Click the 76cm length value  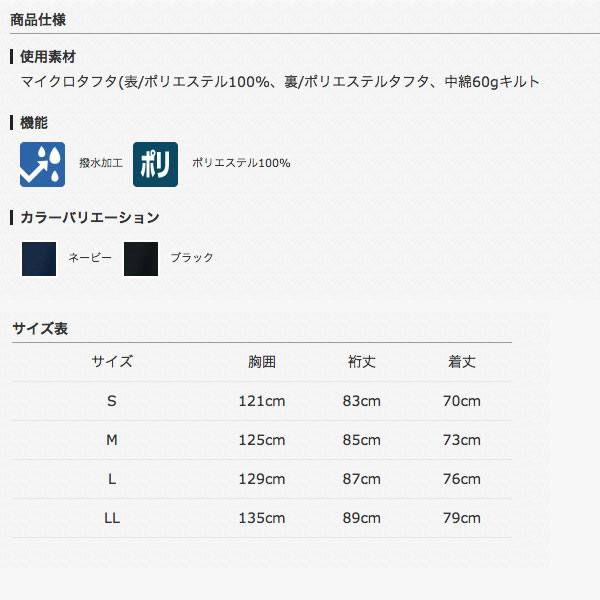pos(462,479)
